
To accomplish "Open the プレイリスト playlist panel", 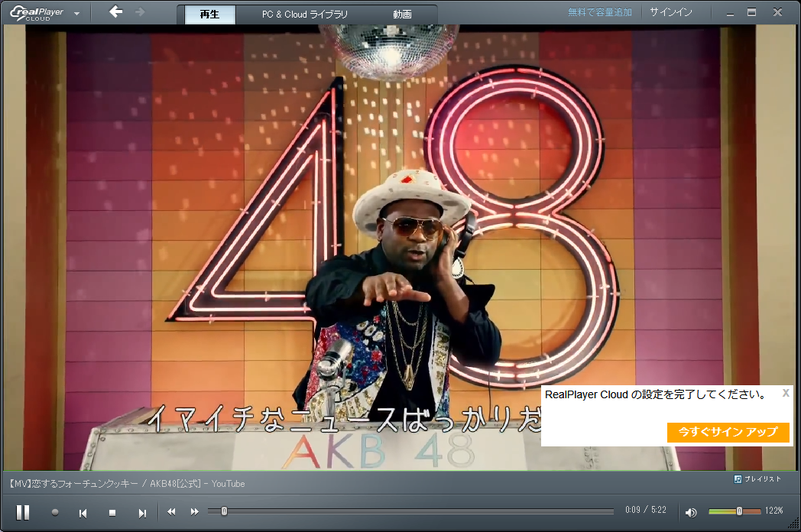I will 757,478.
